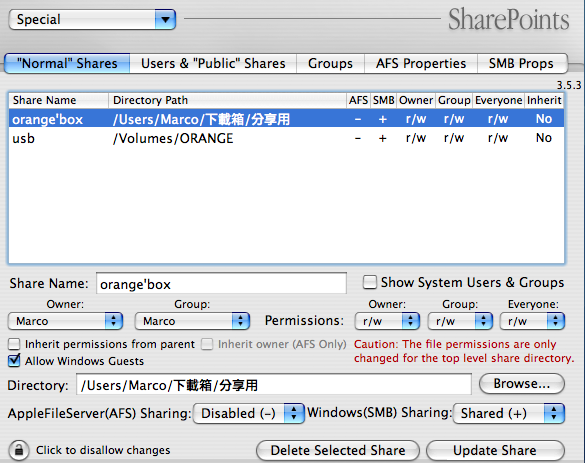Click the SMB column header
The image size is (585, 463).
click(x=384, y=100)
